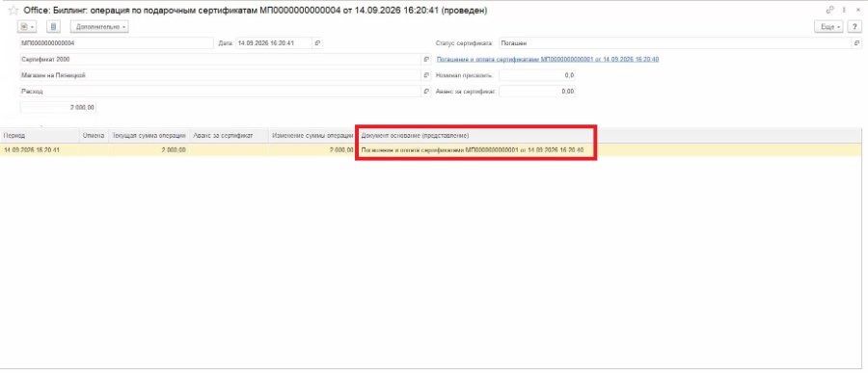This screenshot has width=868, height=373.
Task: Open the Магазин на Пятницкой field's open icon
Action: [x=427, y=75]
